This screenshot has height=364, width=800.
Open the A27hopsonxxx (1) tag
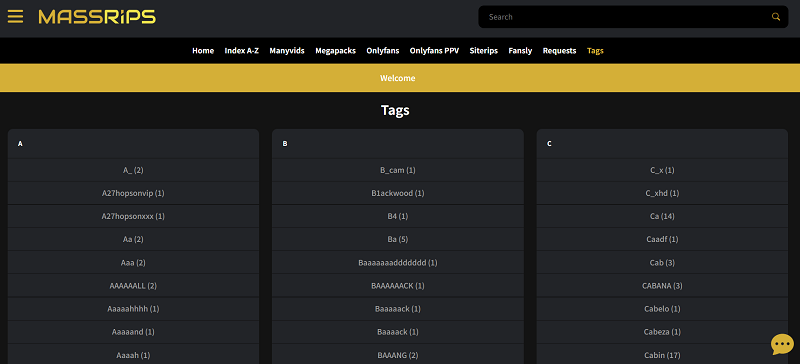point(133,216)
